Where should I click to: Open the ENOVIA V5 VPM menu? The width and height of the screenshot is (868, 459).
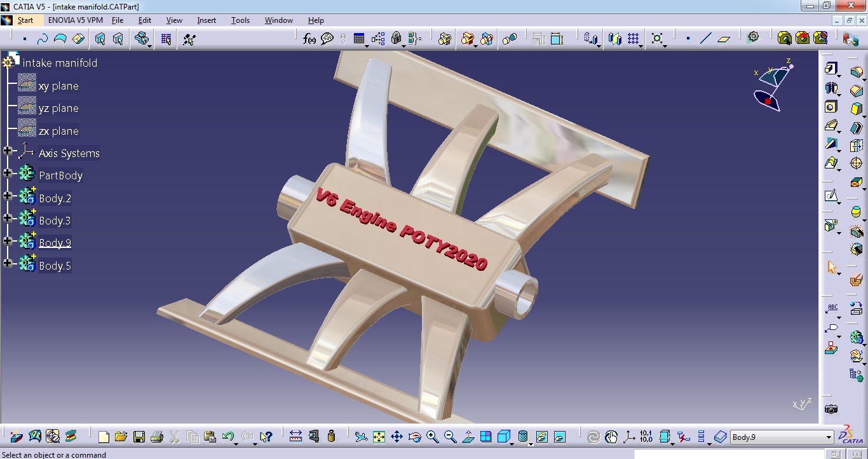coord(76,20)
